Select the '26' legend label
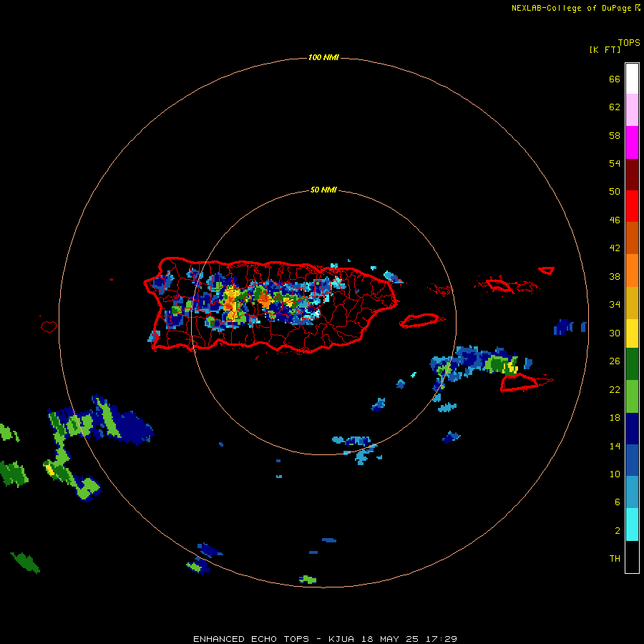This screenshot has width=644, height=644. pyautogui.click(x=615, y=361)
